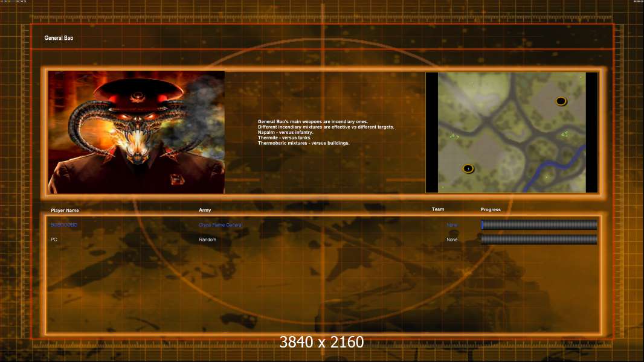
Task: Click 'Napalm - versus infantry.' line
Action: coord(285,132)
